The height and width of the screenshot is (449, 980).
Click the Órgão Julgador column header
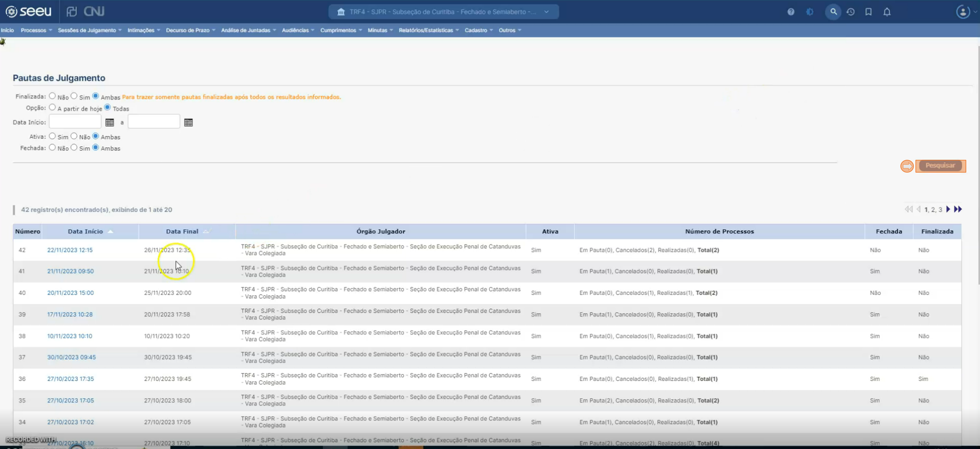point(380,231)
